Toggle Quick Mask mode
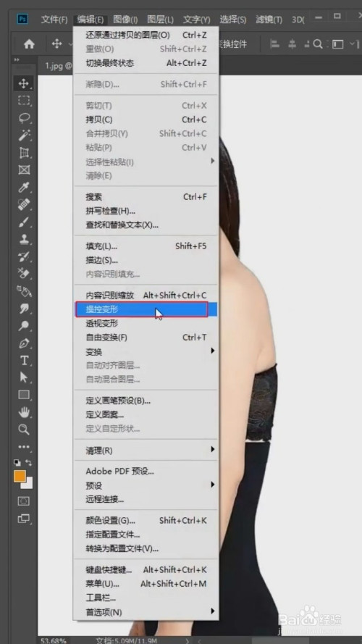The height and width of the screenshot is (644, 362). pos(24,501)
